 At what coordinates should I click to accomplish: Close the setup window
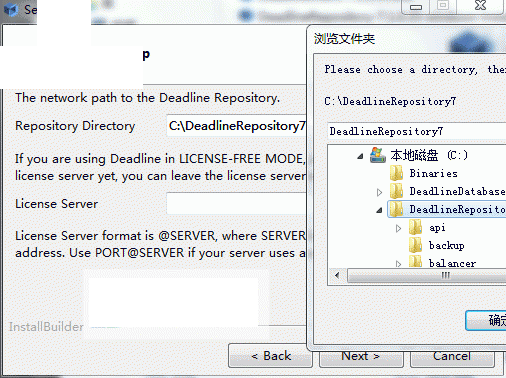click(480, 6)
